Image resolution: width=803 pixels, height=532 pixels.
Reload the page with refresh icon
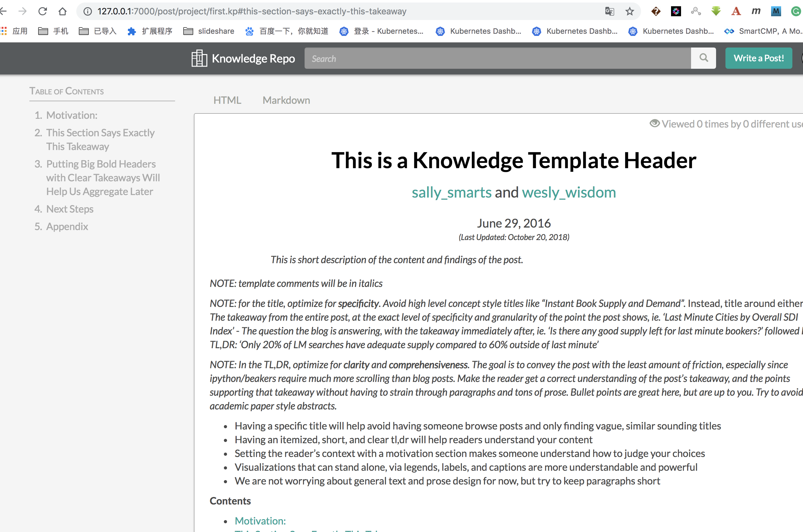click(43, 11)
